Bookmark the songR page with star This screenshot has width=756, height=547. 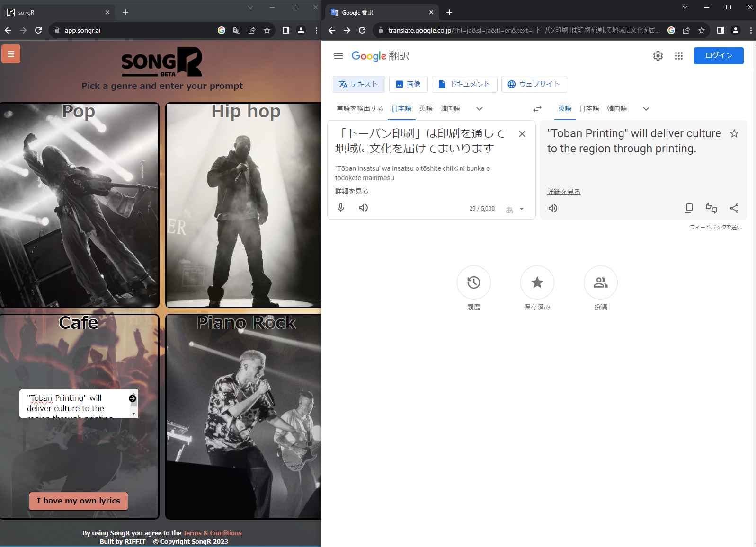(x=267, y=30)
